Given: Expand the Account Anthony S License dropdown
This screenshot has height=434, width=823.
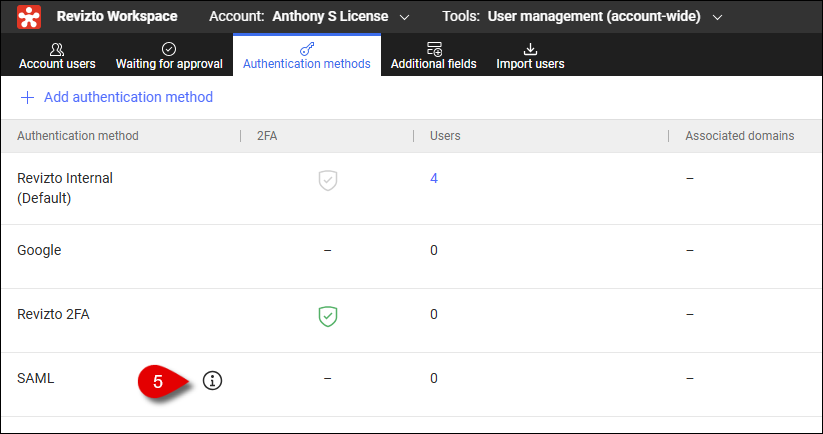Looking at the screenshot, I should 309,16.
